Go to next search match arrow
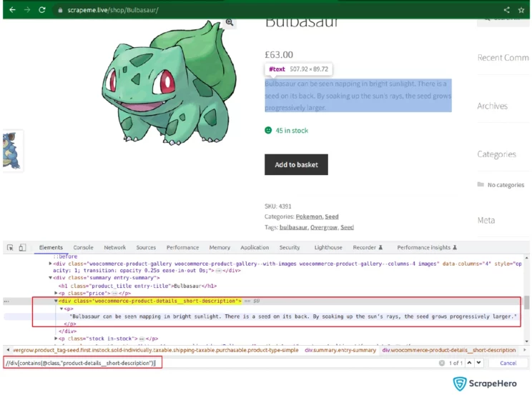Image resolution: width=532 pixels, height=395 pixels. point(479,362)
